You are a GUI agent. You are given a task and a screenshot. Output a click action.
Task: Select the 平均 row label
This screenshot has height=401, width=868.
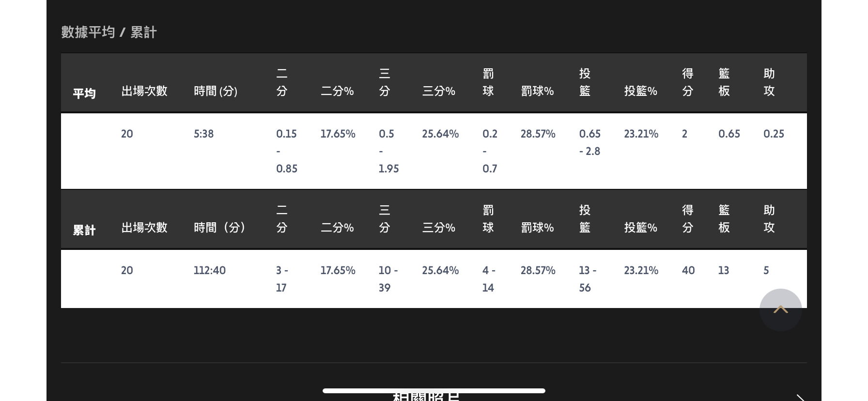coord(84,93)
